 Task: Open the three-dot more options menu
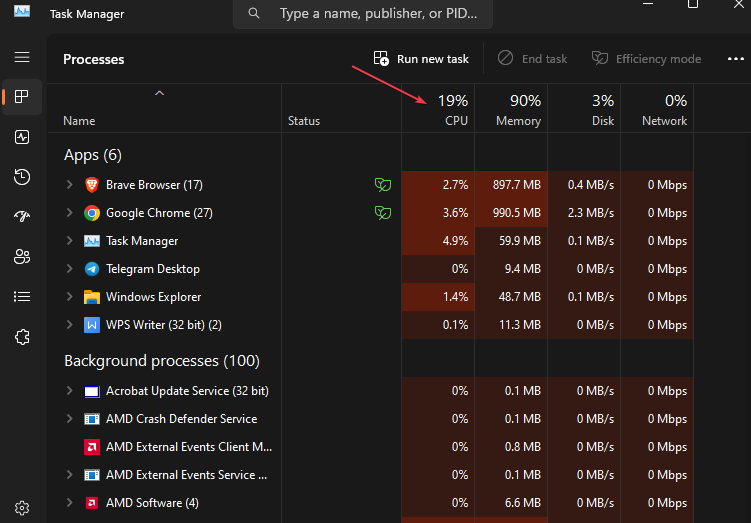736,59
